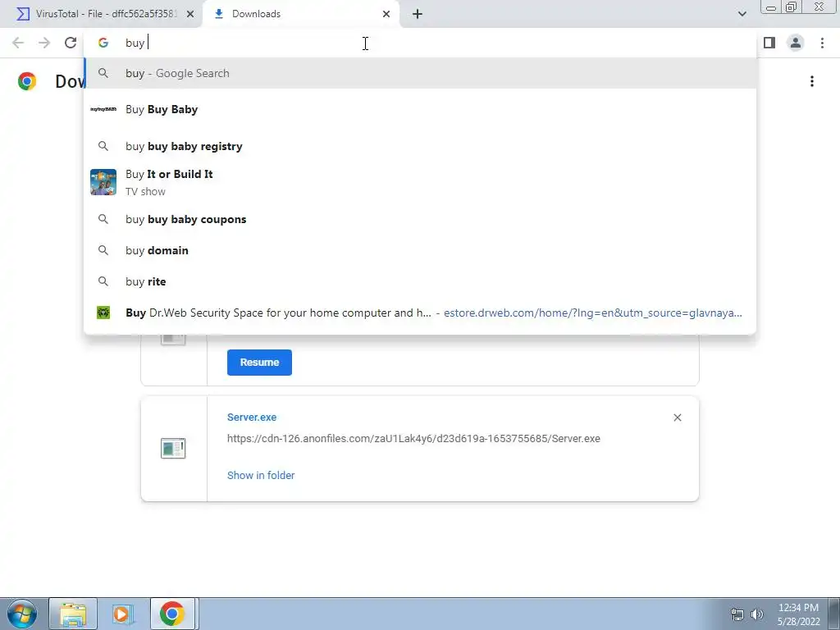Choose the 'buy - Google Search' suggestion

coord(421,73)
